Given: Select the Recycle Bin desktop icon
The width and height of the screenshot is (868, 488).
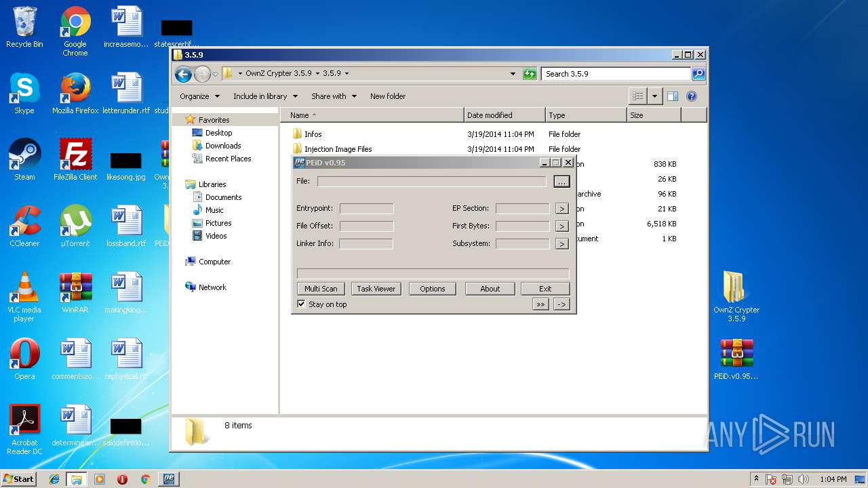Looking at the screenshot, I should pos(24,27).
